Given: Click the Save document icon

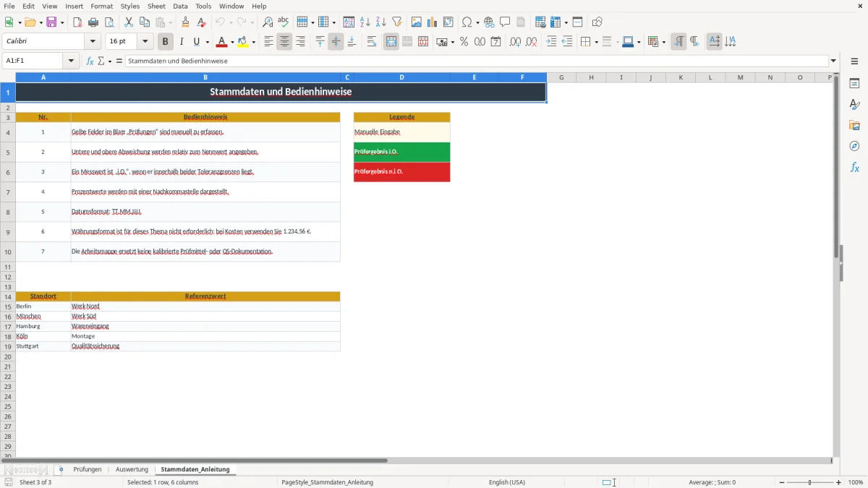Looking at the screenshot, I should point(51,22).
